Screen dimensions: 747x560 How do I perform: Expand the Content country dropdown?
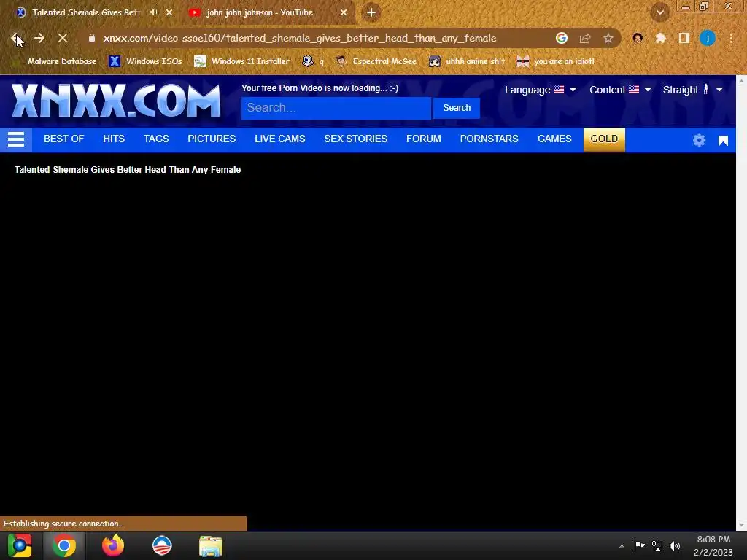pyautogui.click(x=620, y=90)
